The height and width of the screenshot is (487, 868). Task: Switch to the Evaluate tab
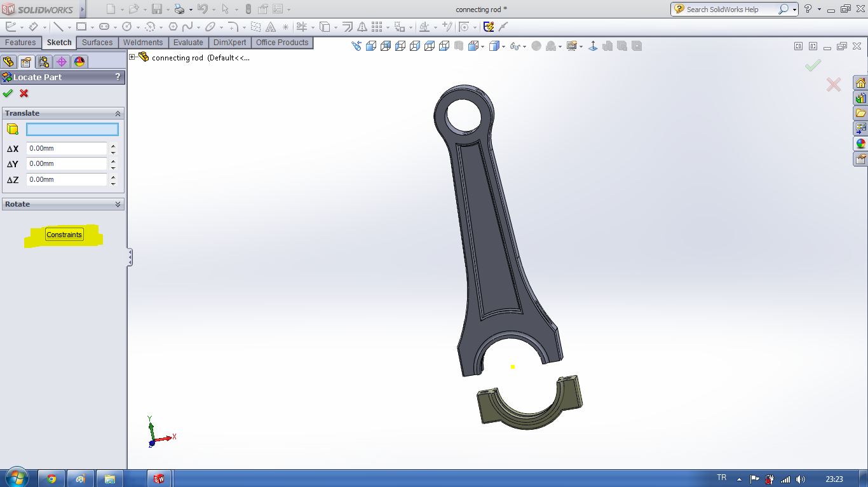188,43
